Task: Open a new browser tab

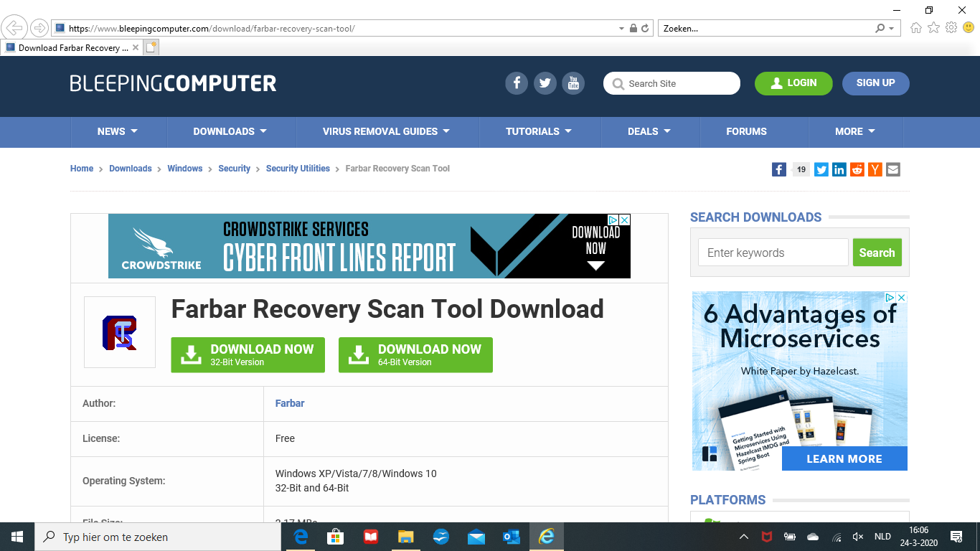Action: click(x=151, y=47)
